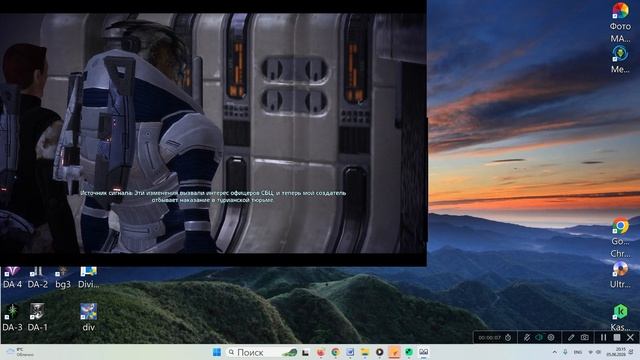The image size is (640, 360).
Task: Click the recorder timer stopwatch icon
Action: (x=508, y=338)
